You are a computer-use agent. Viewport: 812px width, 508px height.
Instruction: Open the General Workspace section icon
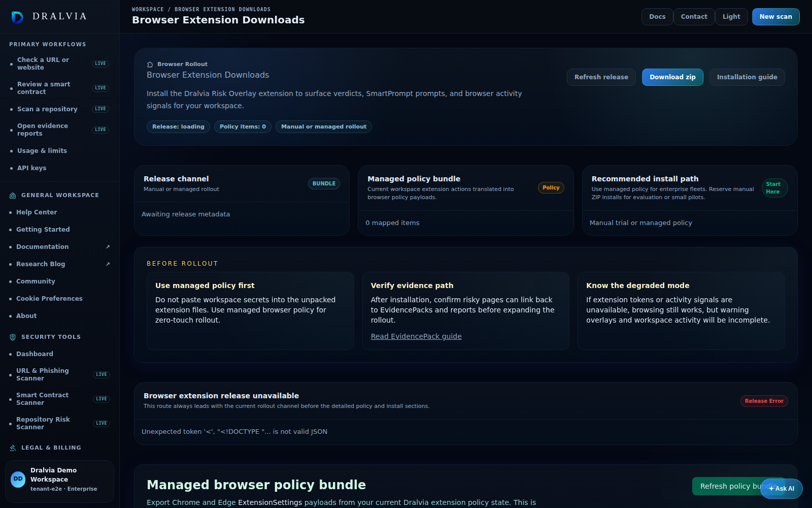(13, 196)
